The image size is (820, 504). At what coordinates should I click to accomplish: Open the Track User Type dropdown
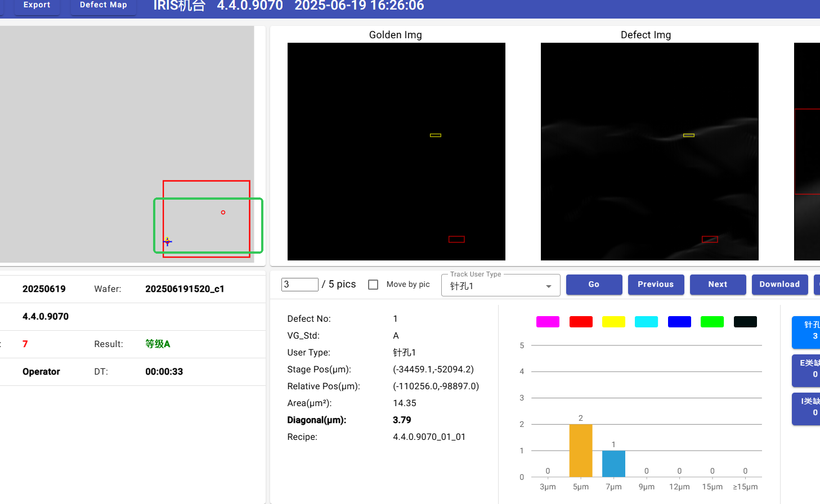coord(501,286)
